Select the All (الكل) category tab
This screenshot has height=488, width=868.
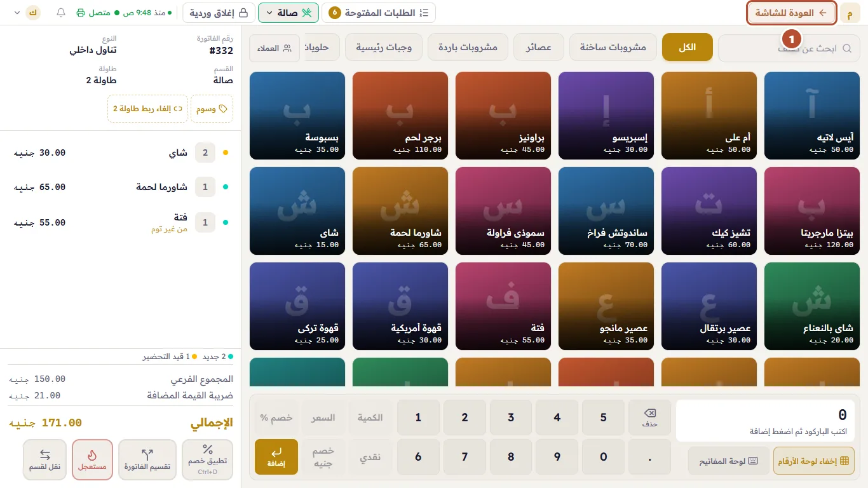[x=688, y=48]
